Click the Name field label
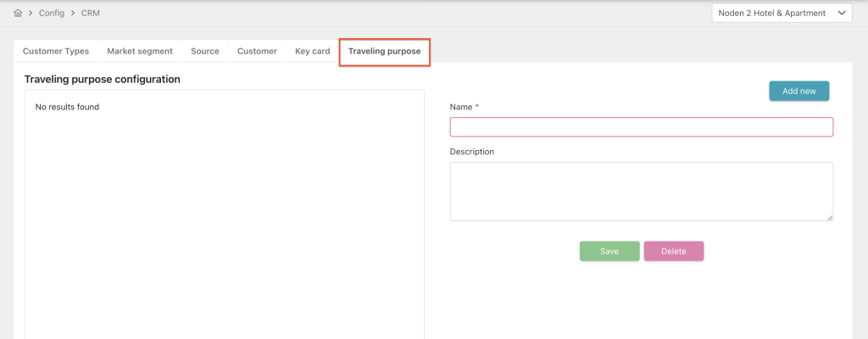Image resolution: width=868 pixels, height=339 pixels. (x=460, y=107)
